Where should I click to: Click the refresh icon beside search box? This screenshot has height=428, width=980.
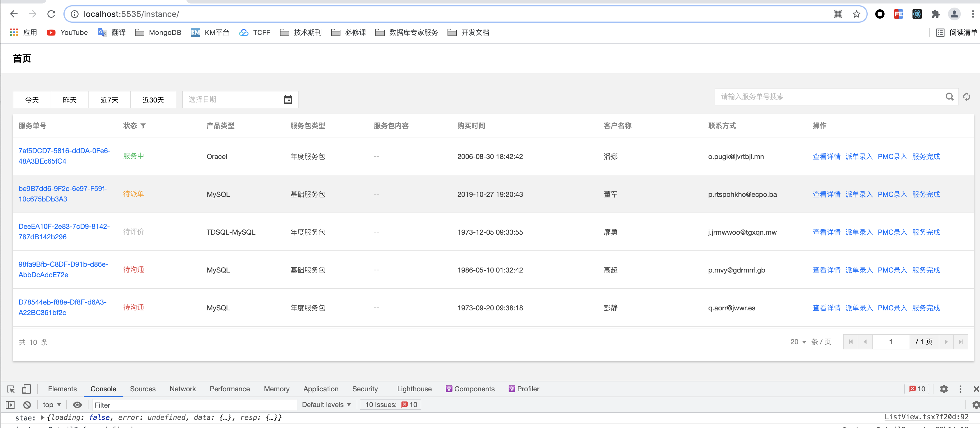(966, 97)
